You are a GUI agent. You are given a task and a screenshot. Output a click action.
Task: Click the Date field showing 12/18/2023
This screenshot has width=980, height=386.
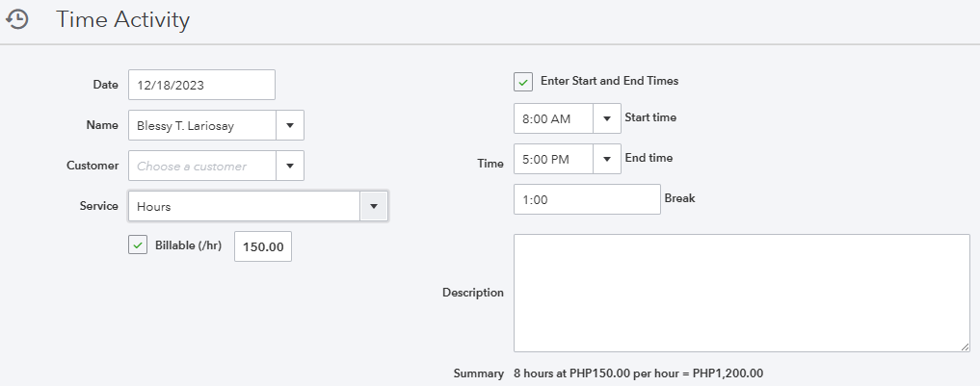(x=201, y=85)
